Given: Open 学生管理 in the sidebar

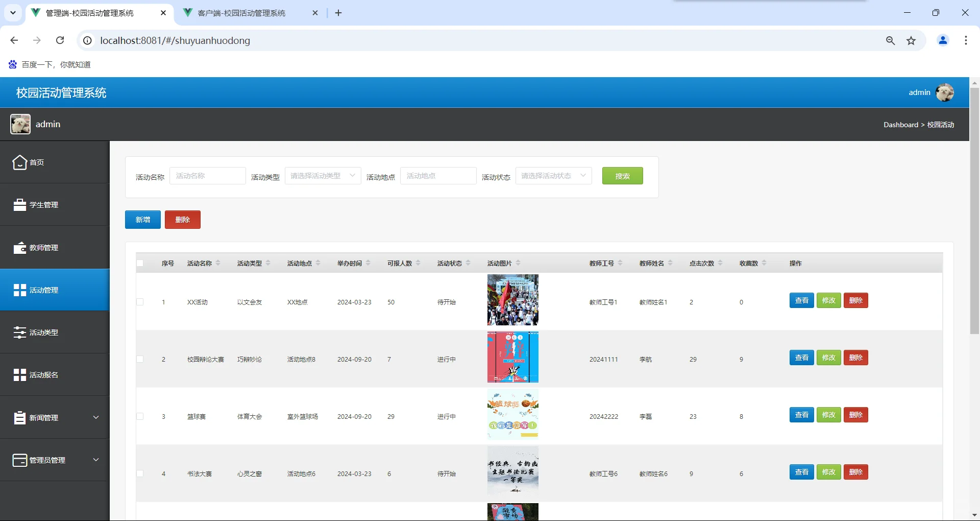Looking at the screenshot, I should (55, 205).
